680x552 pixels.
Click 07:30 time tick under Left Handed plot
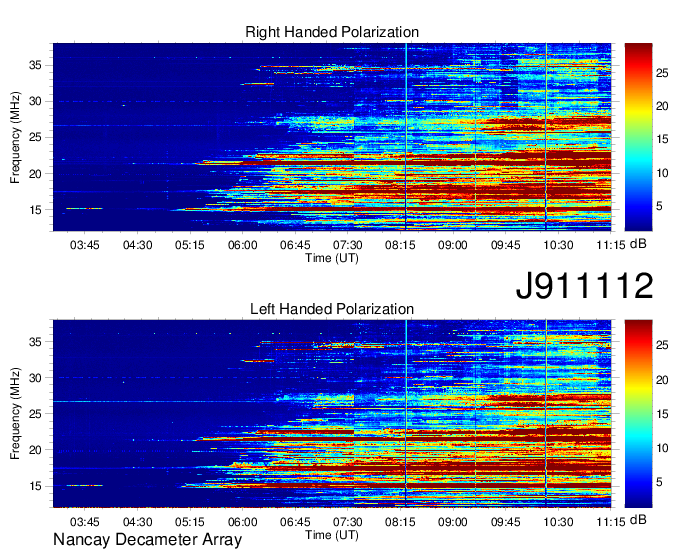click(348, 522)
